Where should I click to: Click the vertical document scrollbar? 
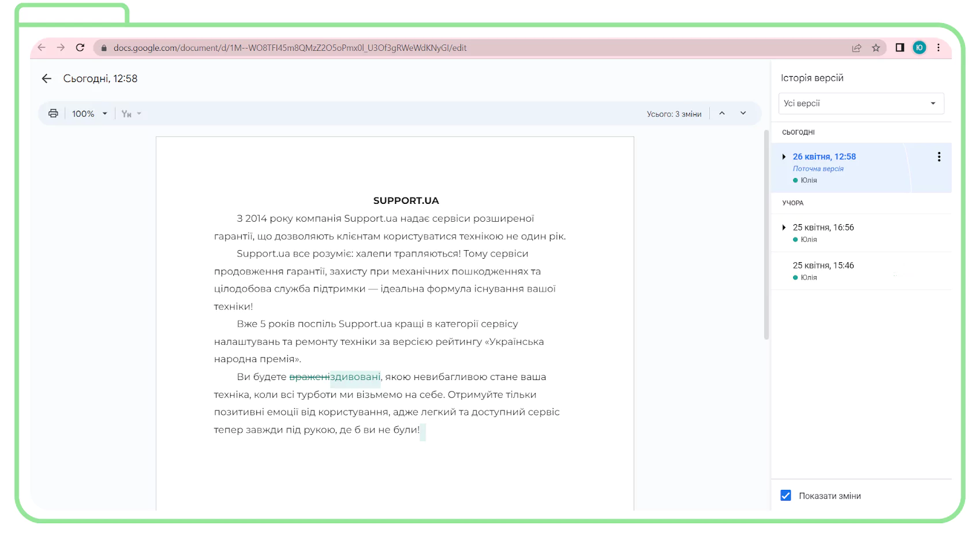click(766, 234)
